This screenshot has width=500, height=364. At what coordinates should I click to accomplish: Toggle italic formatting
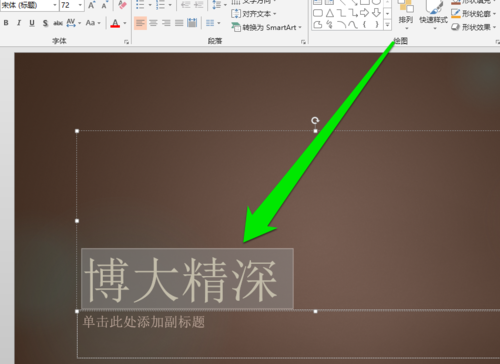click(19, 23)
